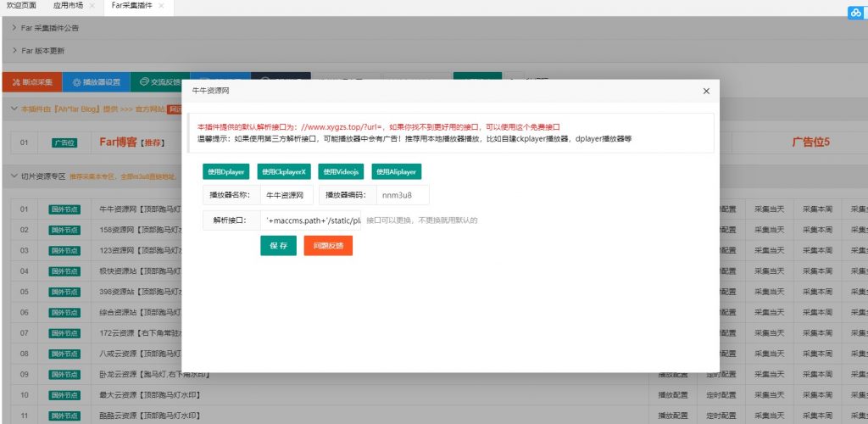Click the 使用Dplayer button
Image resolution: width=868 pixels, height=424 pixels.
225,171
